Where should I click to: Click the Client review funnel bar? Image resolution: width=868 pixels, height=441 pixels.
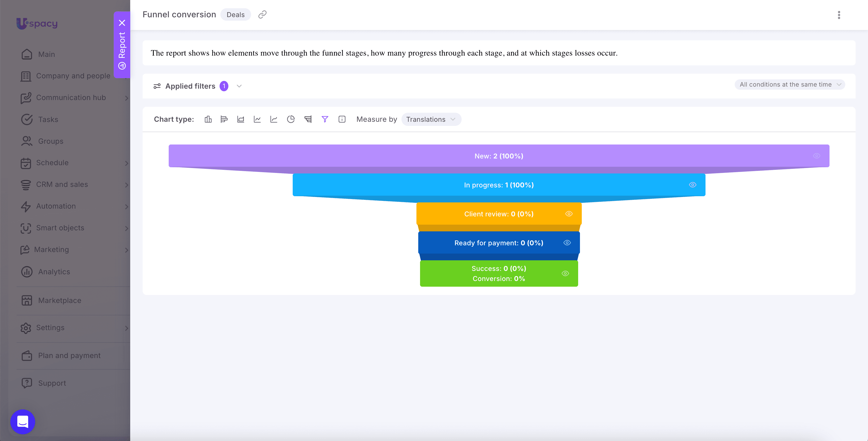point(499,214)
